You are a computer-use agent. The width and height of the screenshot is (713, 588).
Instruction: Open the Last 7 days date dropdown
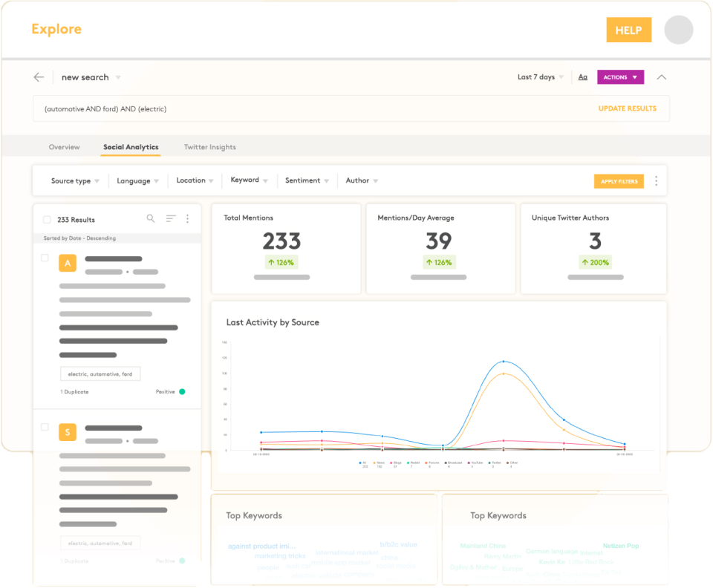(540, 77)
